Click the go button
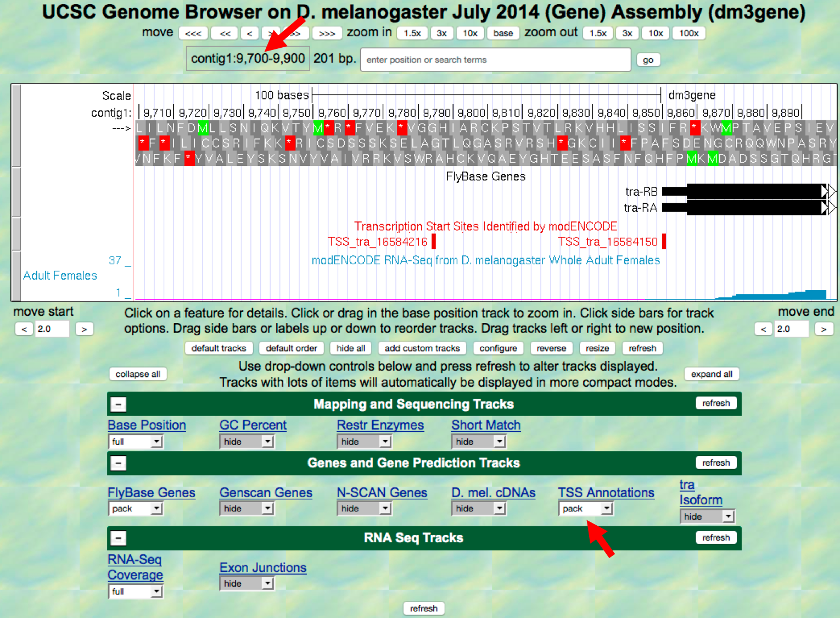 [648, 60]
